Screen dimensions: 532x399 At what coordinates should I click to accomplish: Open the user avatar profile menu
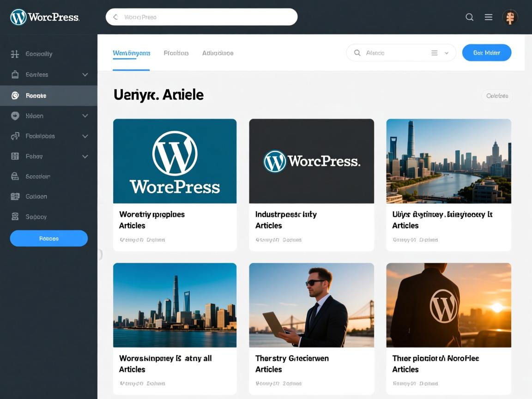510,17
